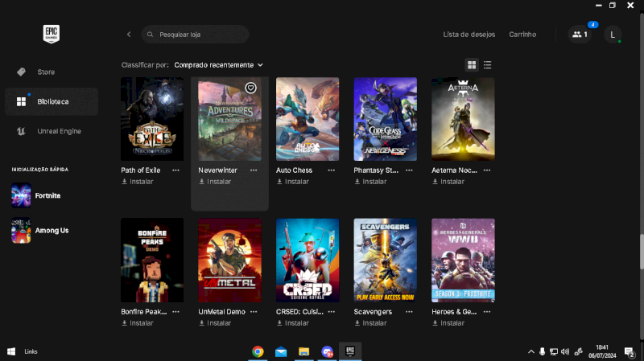The height and width of the screenshot is (361, 644).
Task: Open File Explorer from taskbar
Action: (304, 351)
